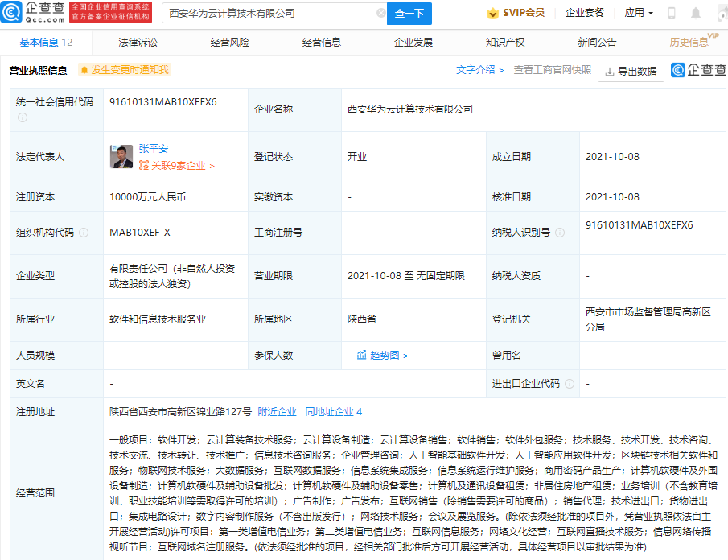The height and width of the screenshot is (560, 728).
Task: Click the 导出数据 export button
Action: [x=631, y=71]
